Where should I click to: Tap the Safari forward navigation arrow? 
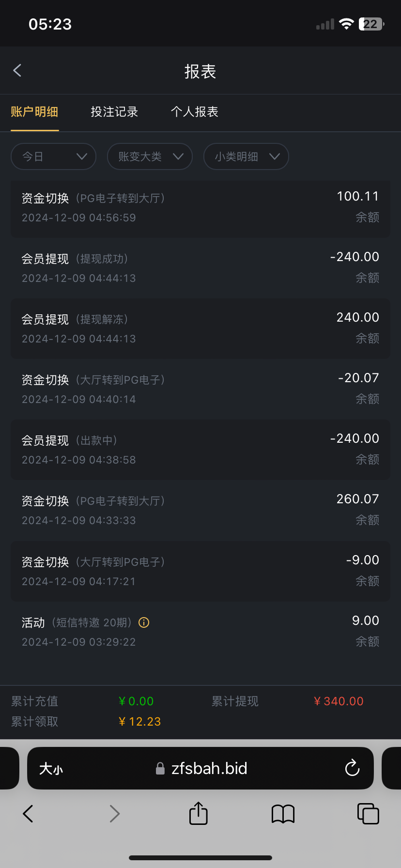tap(114, 814)
